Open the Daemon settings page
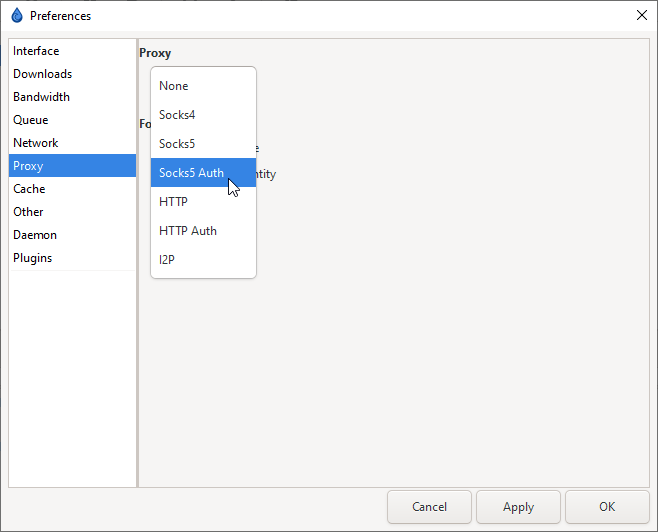The height and width of the screenshot is (532, 658). pos(35,235)
